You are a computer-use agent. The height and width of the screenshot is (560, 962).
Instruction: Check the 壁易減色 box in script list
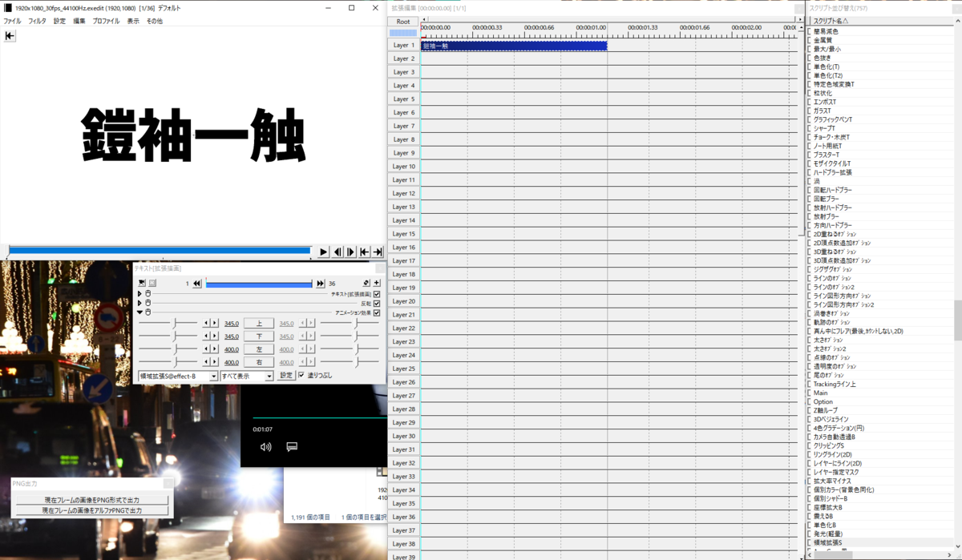pyautogui.click(x=810, y=31)
